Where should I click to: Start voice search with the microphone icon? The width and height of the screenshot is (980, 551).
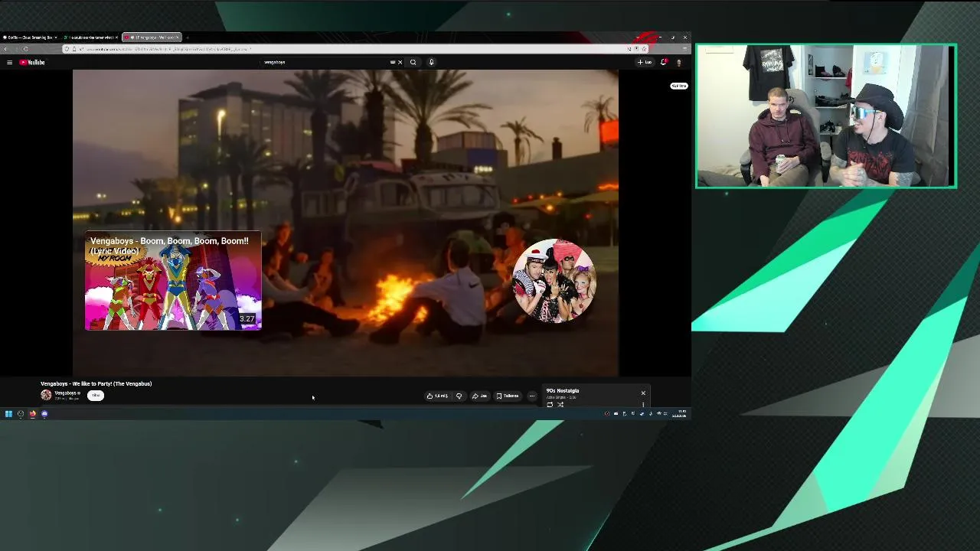pos(431,62)
